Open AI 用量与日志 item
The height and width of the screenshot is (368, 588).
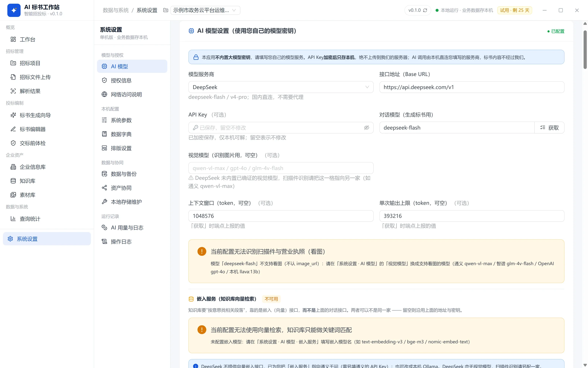(132, 228)
